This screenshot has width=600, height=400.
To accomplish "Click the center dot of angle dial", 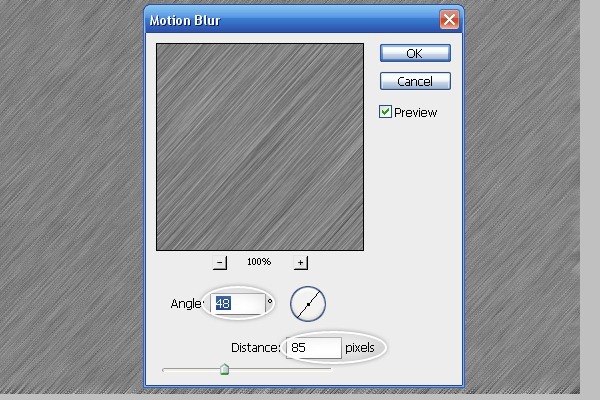I will coord(308,304).
